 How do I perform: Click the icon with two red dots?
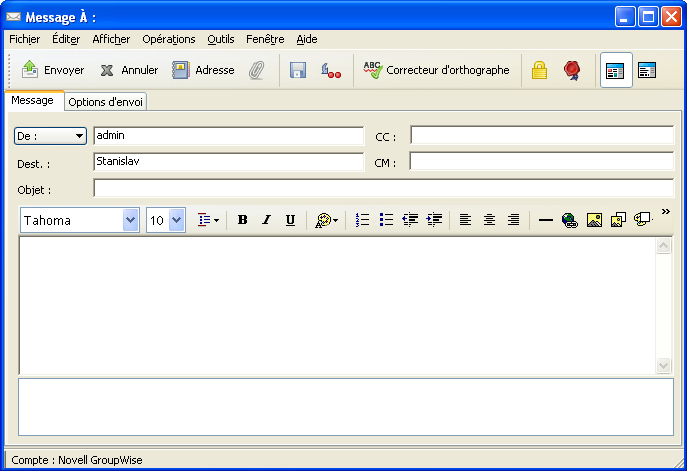point(331,70)
